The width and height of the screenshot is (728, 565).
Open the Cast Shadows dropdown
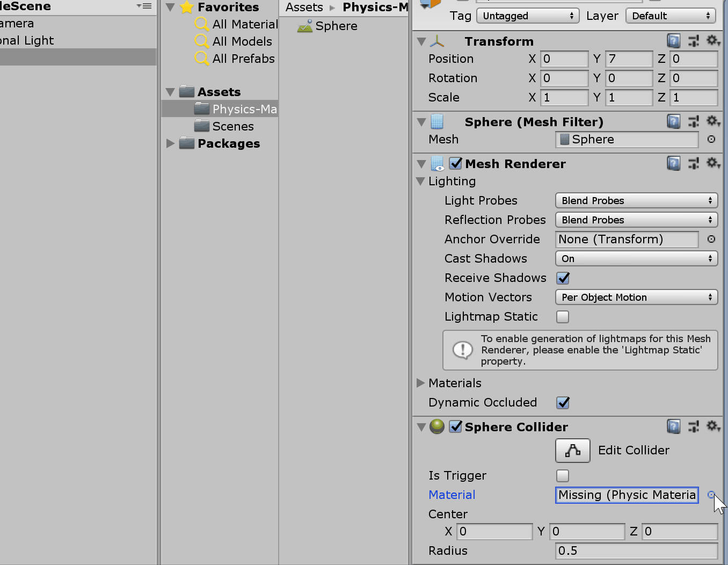click(636, 259)
